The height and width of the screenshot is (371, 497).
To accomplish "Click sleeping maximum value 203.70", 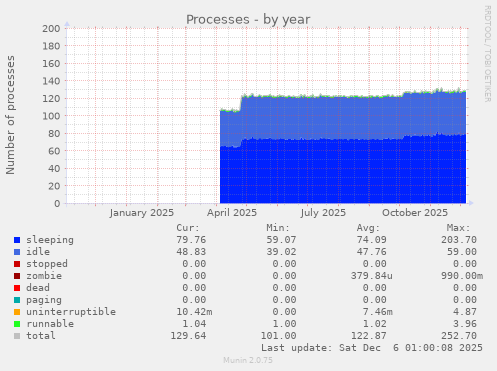I will coord(459,240).
